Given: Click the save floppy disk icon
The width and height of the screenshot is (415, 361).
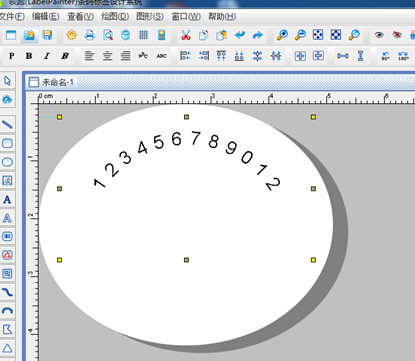Looking at the screenshot, I should [47, 35].
